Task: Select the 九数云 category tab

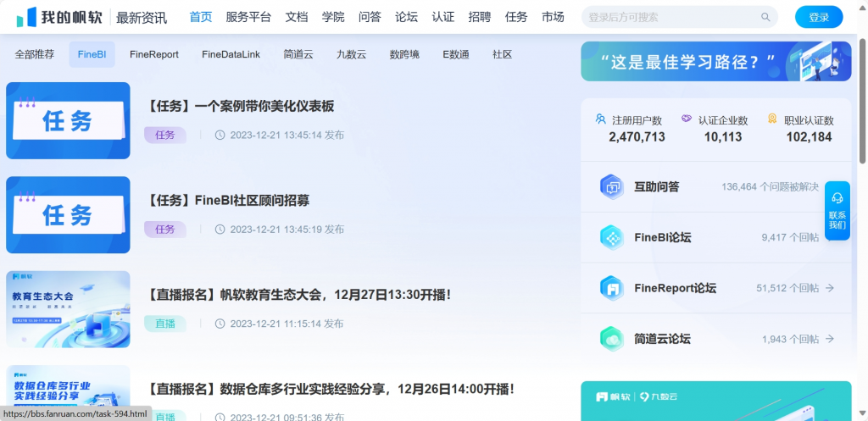Action: point(352,54)
